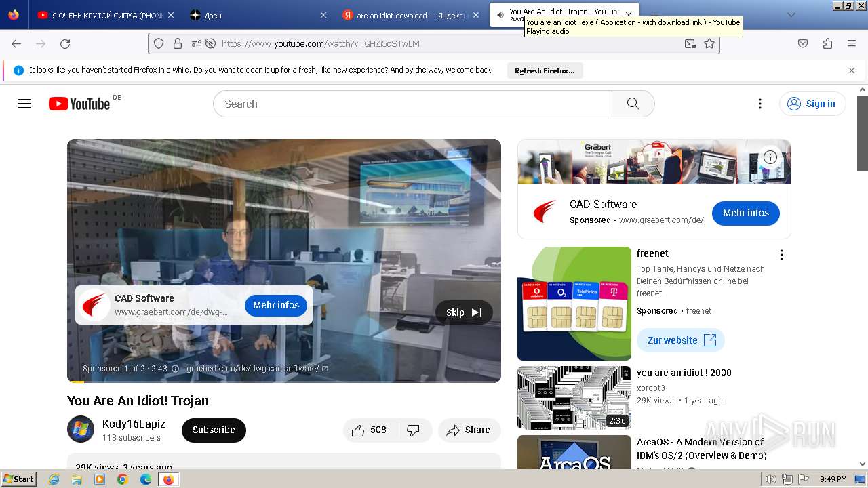Open freenet Zur website link
This screenshot has width=868, height=488.
681,340
